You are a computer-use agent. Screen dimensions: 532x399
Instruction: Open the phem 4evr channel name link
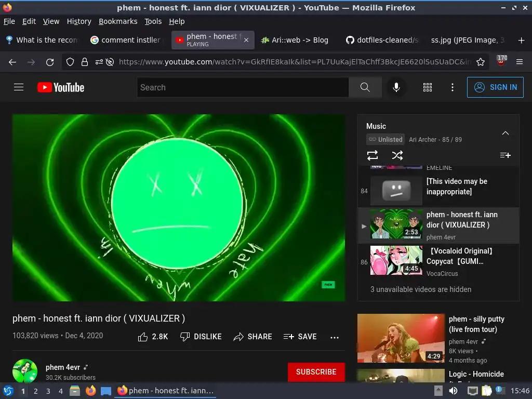click(x=63, y=367)
